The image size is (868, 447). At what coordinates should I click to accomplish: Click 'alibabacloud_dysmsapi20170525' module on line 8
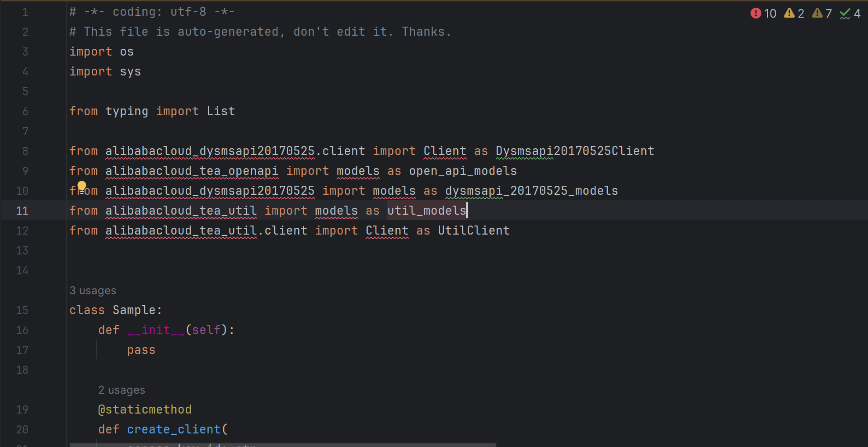pos(210,151)
